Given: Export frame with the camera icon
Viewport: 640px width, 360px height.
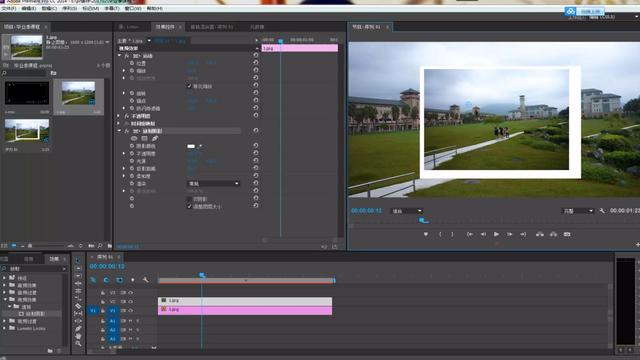Looking at the screenshot, I should 567,234.
